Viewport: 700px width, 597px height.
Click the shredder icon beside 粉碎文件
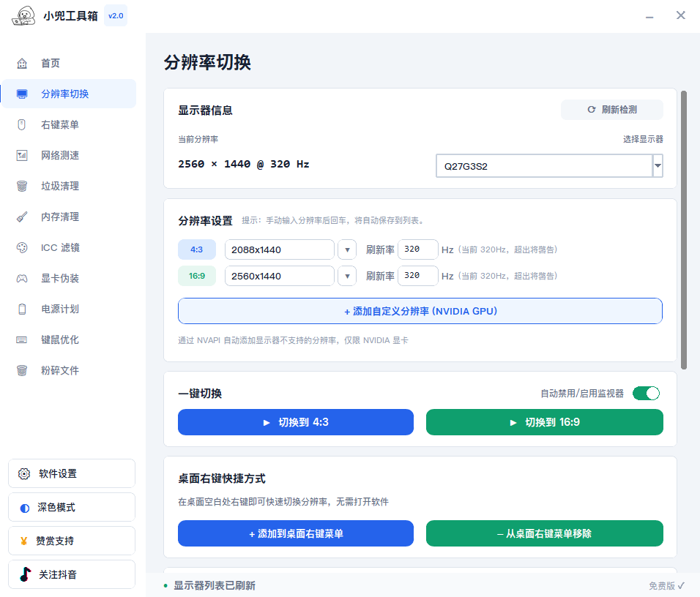coord(22,370)
